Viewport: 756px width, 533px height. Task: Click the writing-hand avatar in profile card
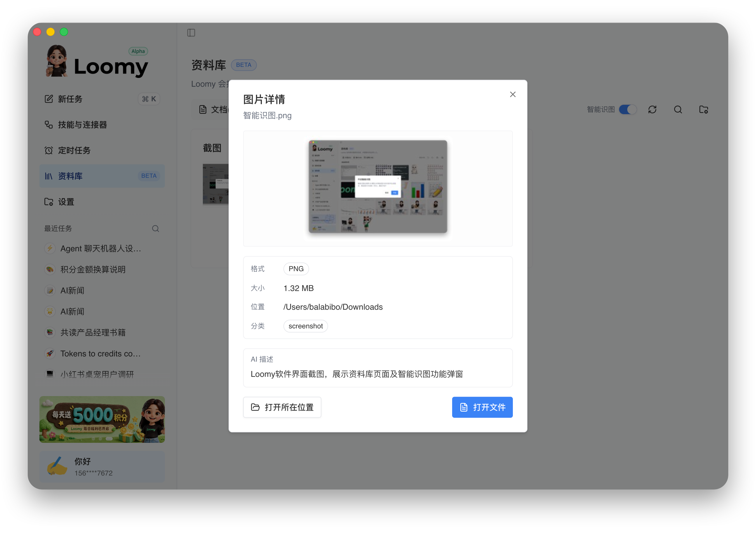click(57, 466)
